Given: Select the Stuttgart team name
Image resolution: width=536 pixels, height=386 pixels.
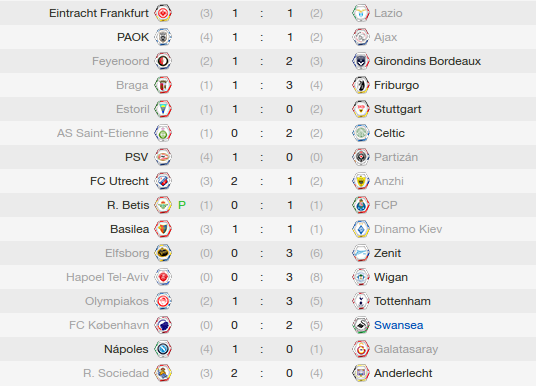Looking at the screenshot, I should 398,109.
